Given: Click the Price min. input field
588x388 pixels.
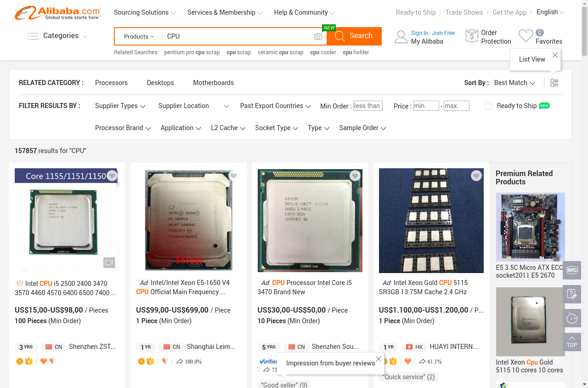Looking at the screenshot, I should point(426,106).
